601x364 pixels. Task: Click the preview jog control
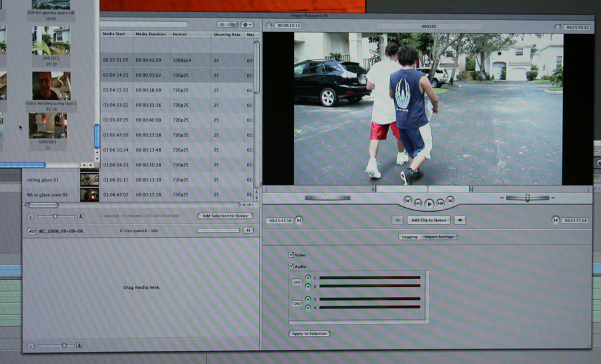(327, 198)
